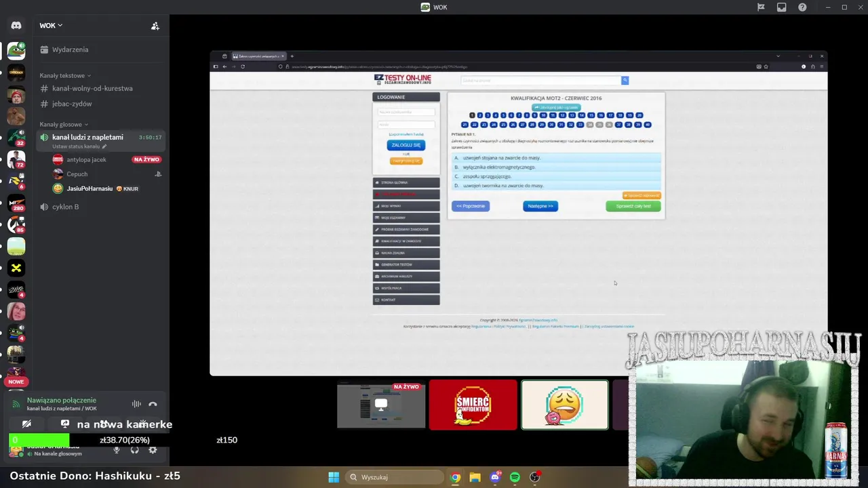Open the Discord inbox icon in title bar
Image resolution: width=868 pixels, height=488 pixels.
coord(782,7)
